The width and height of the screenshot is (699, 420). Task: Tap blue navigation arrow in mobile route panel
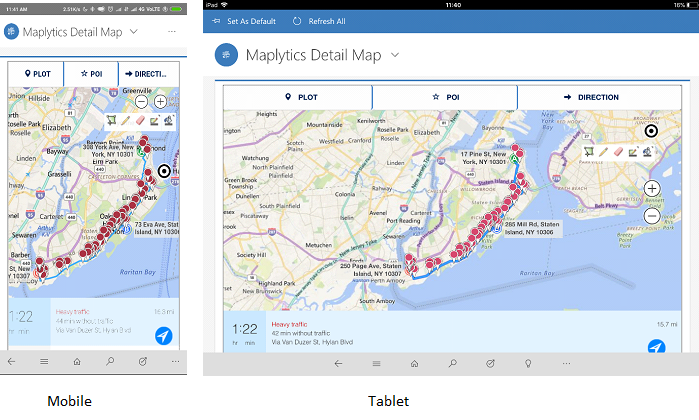[164, 336]
